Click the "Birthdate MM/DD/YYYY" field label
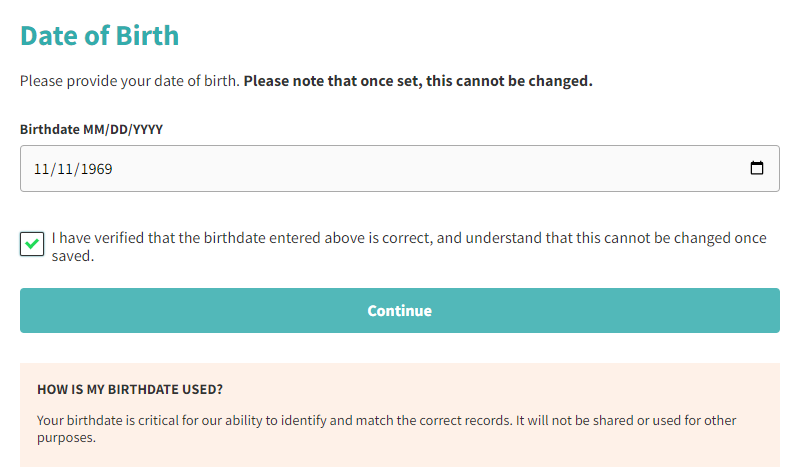This screenshot has width=793, height=476. click(x=92, y=129)
